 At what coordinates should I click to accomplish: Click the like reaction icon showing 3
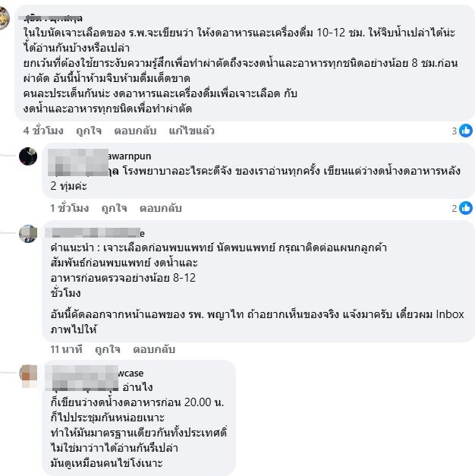pos(466,131)
